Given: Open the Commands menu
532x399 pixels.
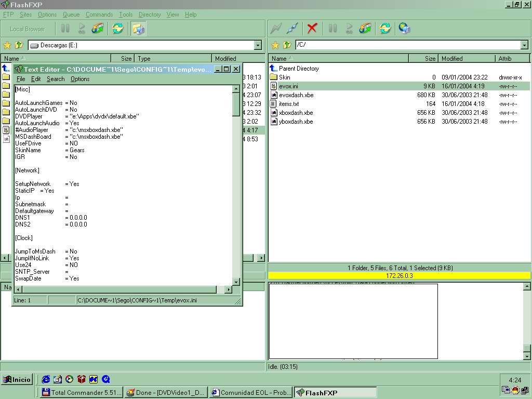Looking at the screenshot, I should [99, 15].
